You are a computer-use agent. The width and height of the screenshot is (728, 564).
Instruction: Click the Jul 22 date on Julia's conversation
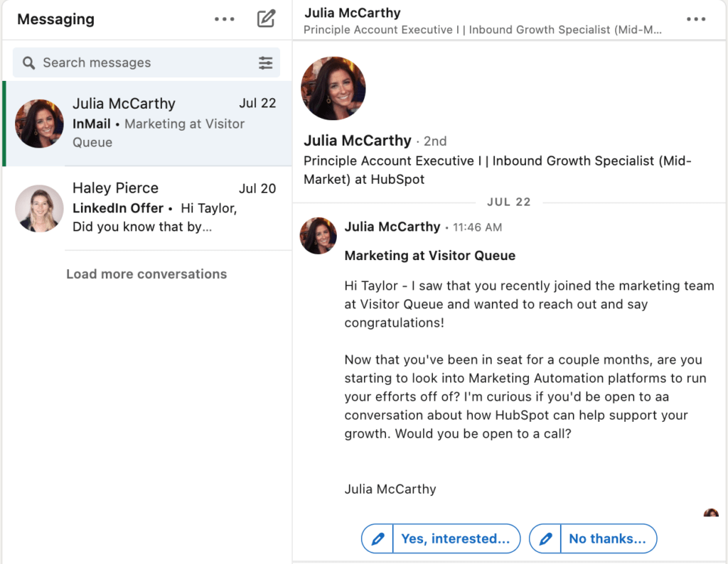pos(257,103)
